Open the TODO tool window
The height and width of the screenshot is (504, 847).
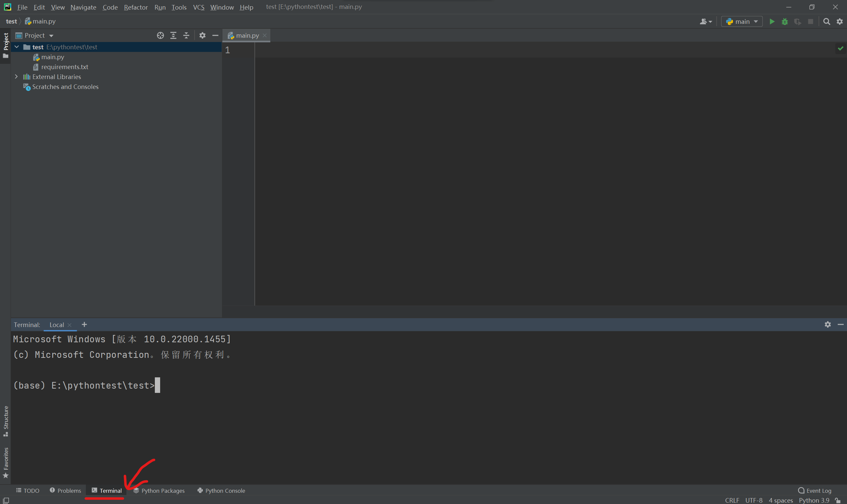[x=28, y=490]
